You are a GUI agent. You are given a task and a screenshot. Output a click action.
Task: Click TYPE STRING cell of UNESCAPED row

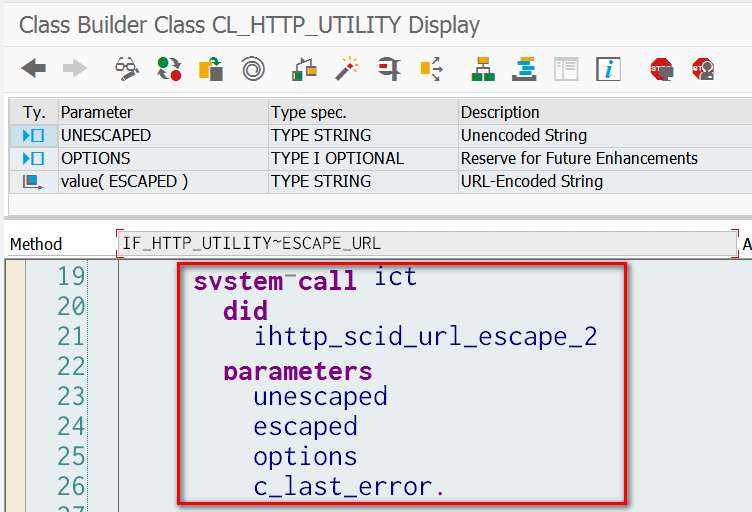click(x=363, y=136)
